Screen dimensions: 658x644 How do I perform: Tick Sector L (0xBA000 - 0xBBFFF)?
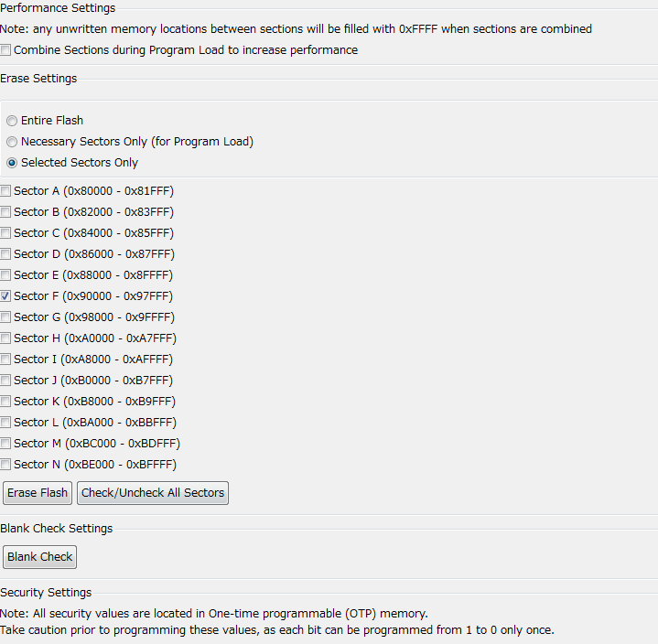6,423
